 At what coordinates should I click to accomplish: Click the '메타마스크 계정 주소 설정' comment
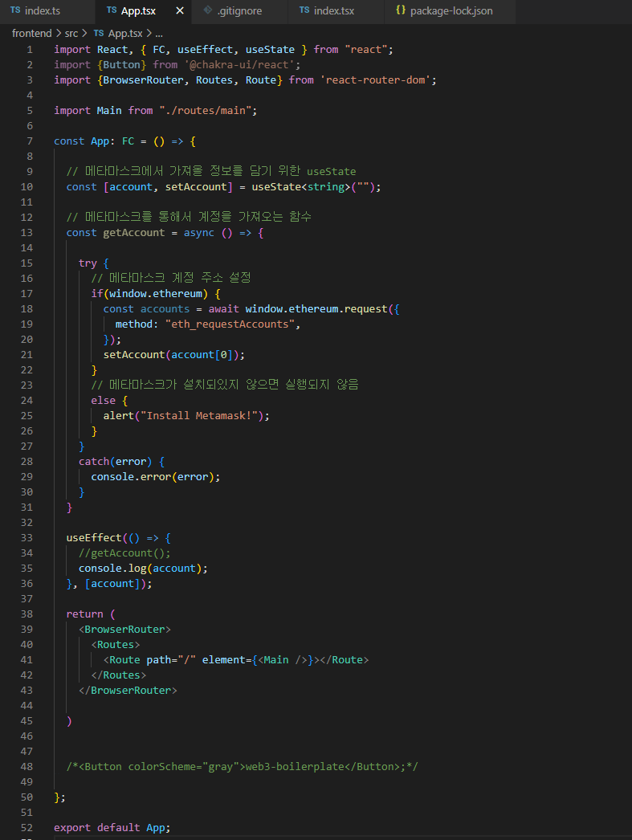tap(171, 278)
